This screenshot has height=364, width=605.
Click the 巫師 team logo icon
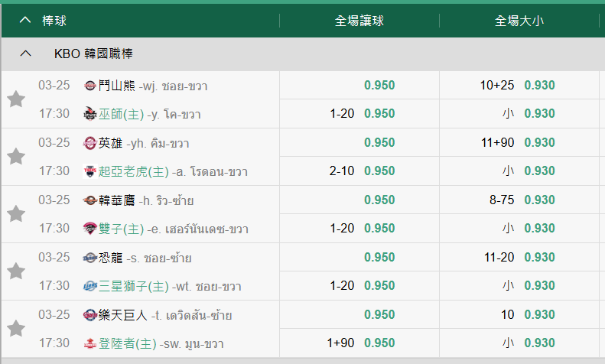coord(90,114)
